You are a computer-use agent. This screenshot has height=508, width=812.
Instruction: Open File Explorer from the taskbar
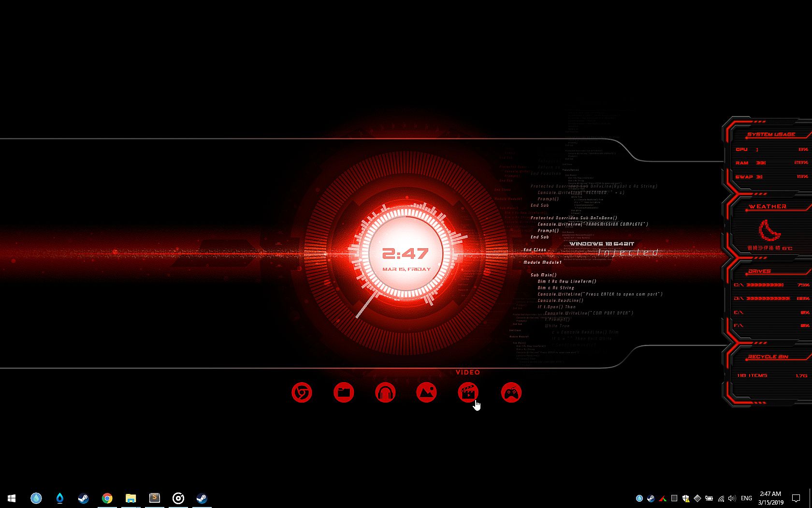pos(131,498)
